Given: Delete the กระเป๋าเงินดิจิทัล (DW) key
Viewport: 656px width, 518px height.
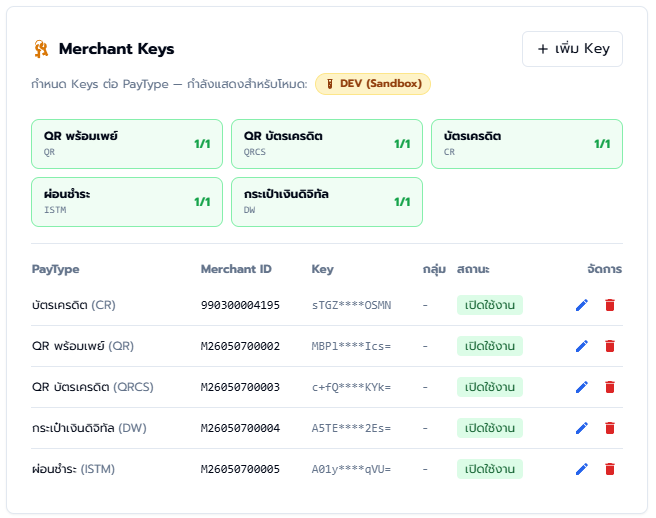Looking at the screenshot, I should [x=610, y=428].
